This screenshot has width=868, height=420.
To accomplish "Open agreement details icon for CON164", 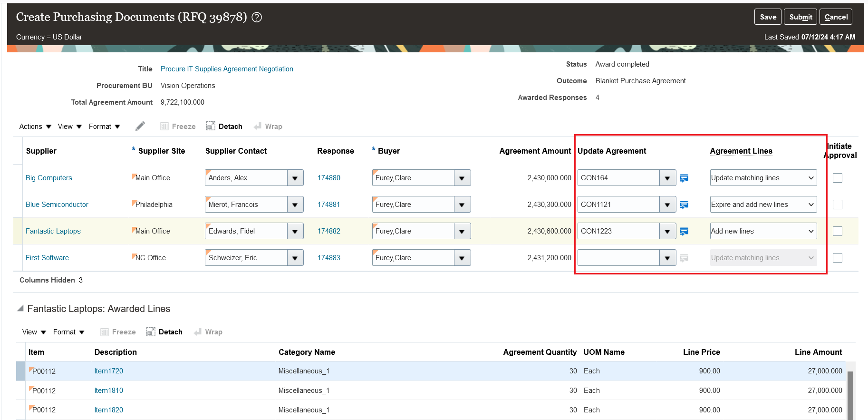I will click(684, 178).
